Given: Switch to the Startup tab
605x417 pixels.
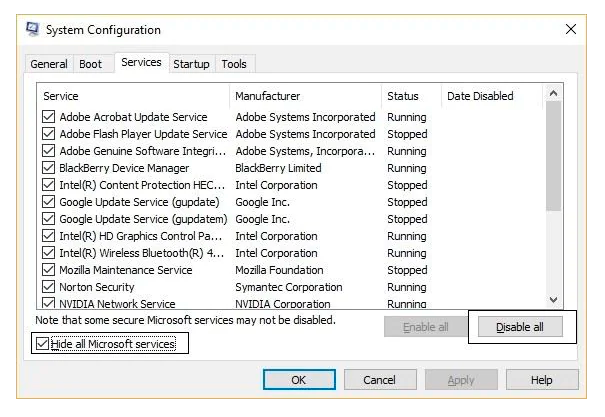Looking at the screenshot, I should point(191,64).
